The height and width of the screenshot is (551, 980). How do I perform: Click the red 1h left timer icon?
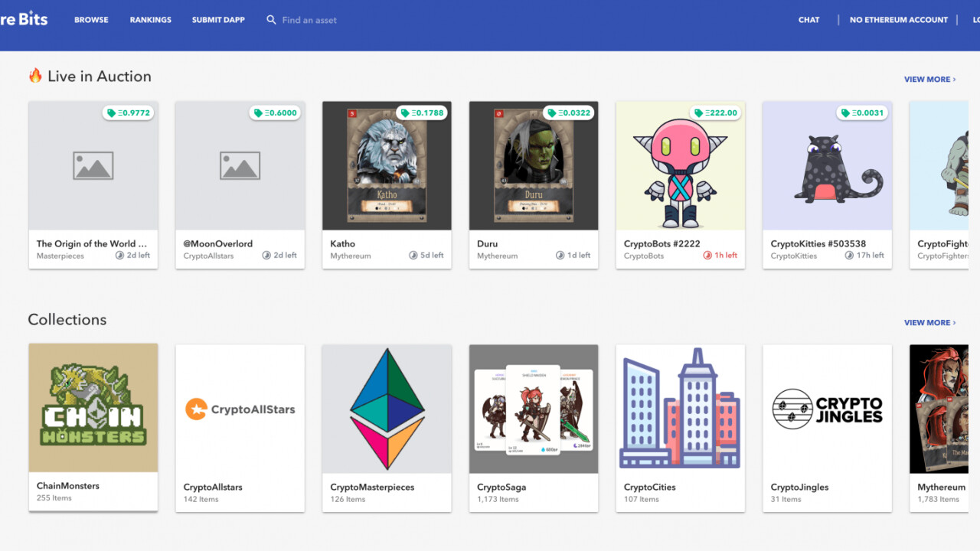tap(707, 256)
